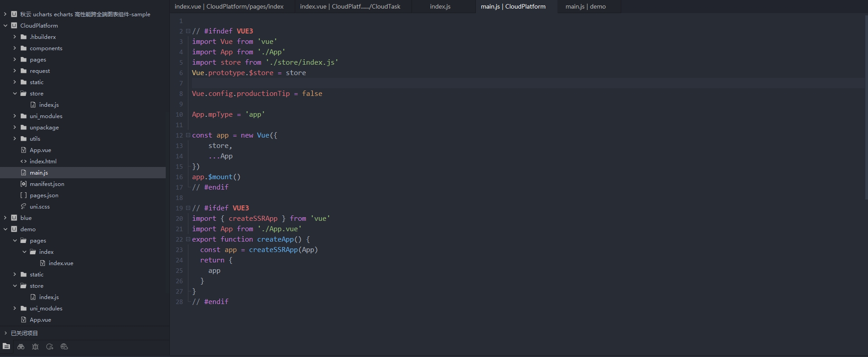This screenshot has height=357, width=868.
Task: Collapse the store folder under CloudPlatform
Action: click(14, 93)
